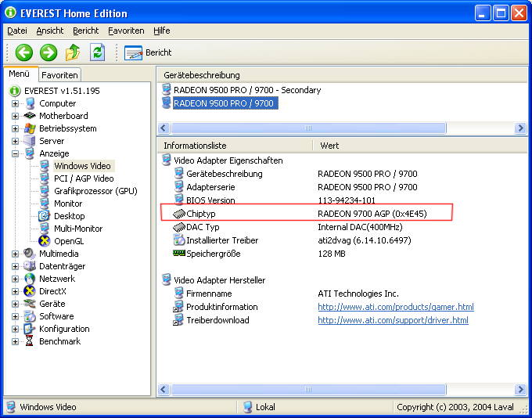
Task: Expand the Betriebssystem tree node
Action: click(16, 128)
